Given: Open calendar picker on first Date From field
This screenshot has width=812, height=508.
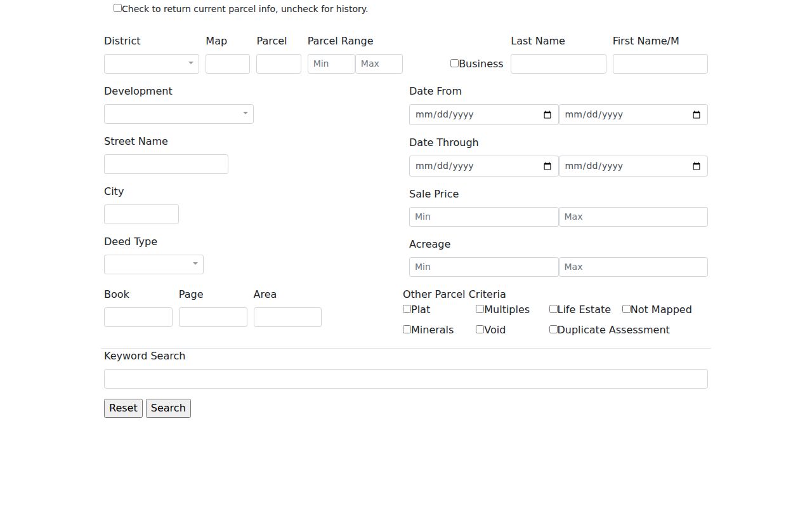Looking at the screenshot, I should [547, 115].
